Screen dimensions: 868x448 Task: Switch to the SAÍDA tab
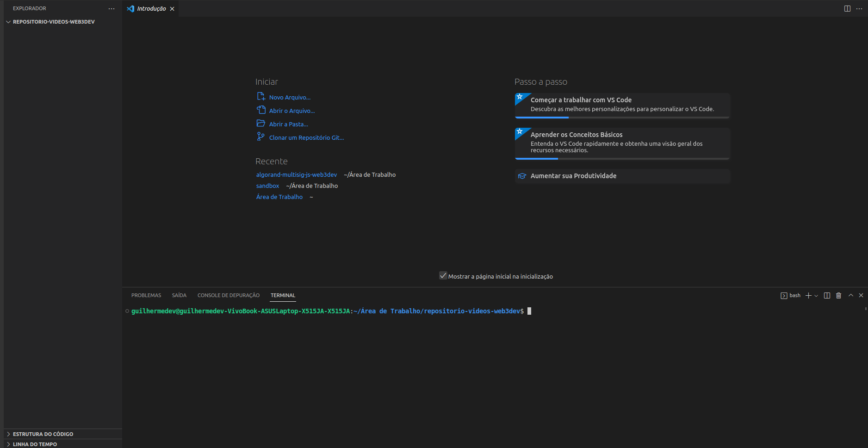(179, 295)
